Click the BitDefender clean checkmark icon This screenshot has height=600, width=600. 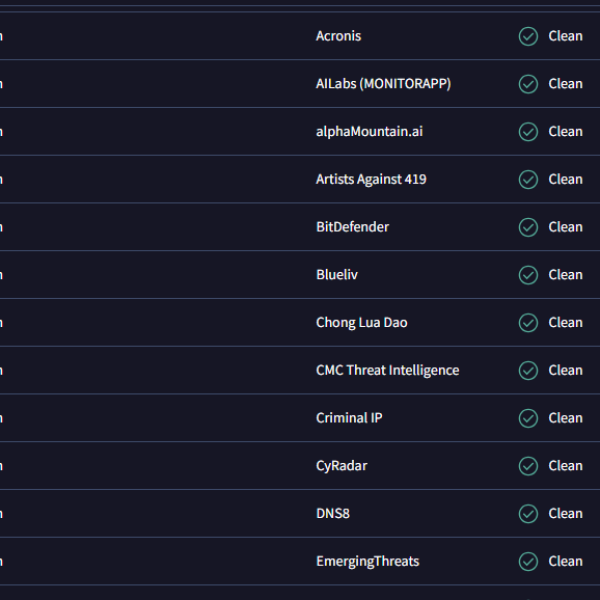pyautogui.click(x=528, y=227)
